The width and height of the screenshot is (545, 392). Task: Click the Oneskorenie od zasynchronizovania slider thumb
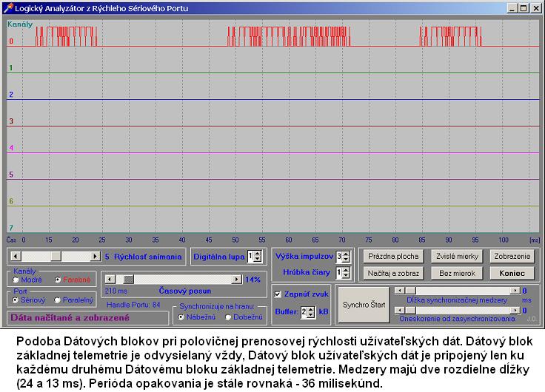pyautogui.click(x=410, y=310)
